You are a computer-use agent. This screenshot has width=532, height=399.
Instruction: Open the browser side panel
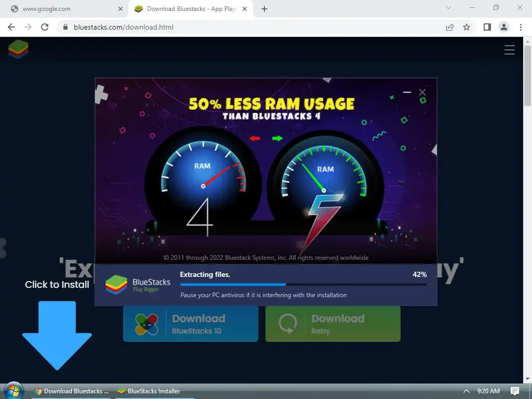[x=487, y=27]
